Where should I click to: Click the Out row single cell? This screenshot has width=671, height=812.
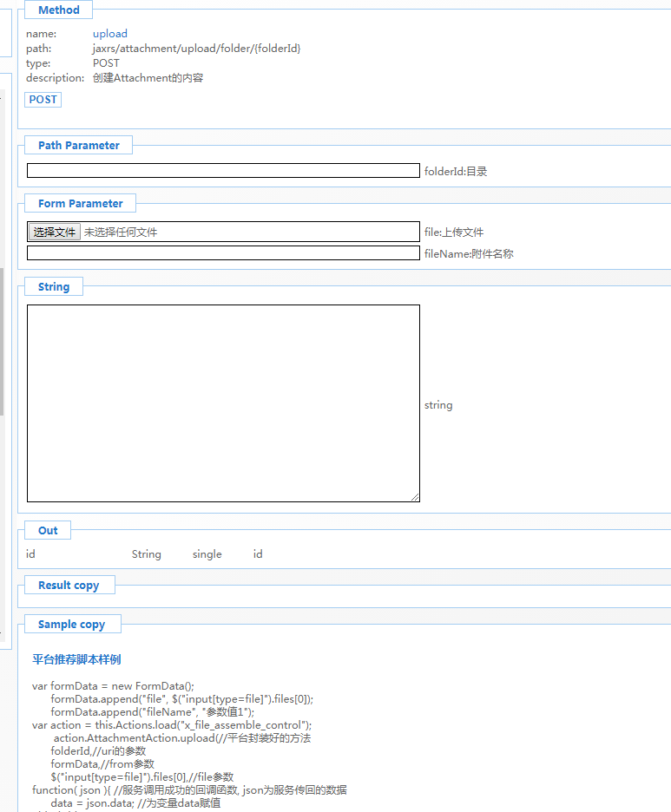[x=207, y=554]
